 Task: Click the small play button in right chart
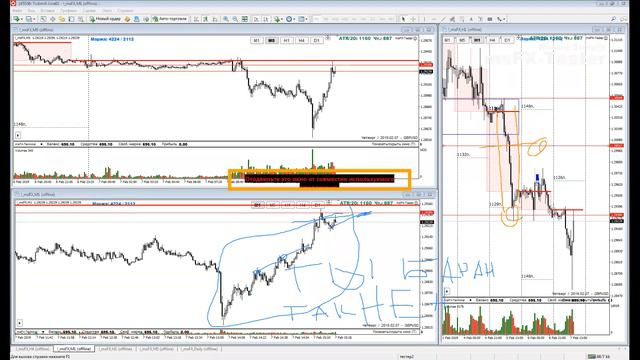447,291
